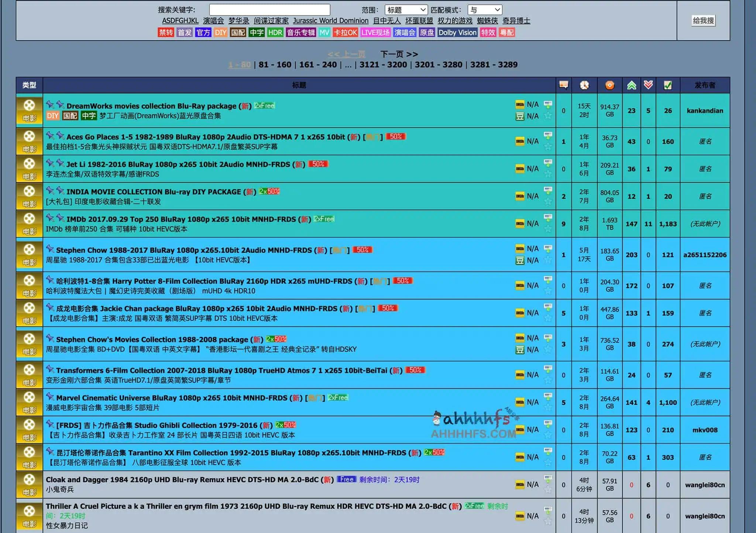The height and width of the screenshot is (533, 756).
Task: Open the 范围 search scope dropdown
Action: coord(406,10)
